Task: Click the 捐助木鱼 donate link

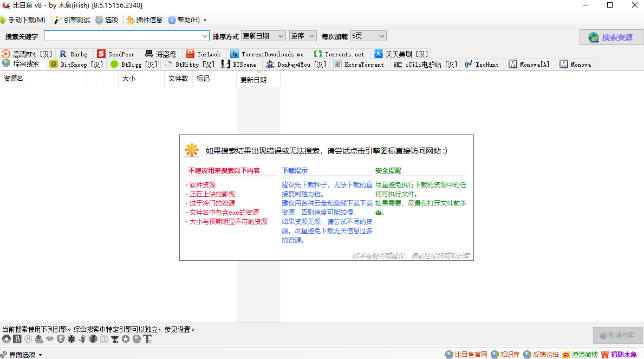Action: coord(619,355)
